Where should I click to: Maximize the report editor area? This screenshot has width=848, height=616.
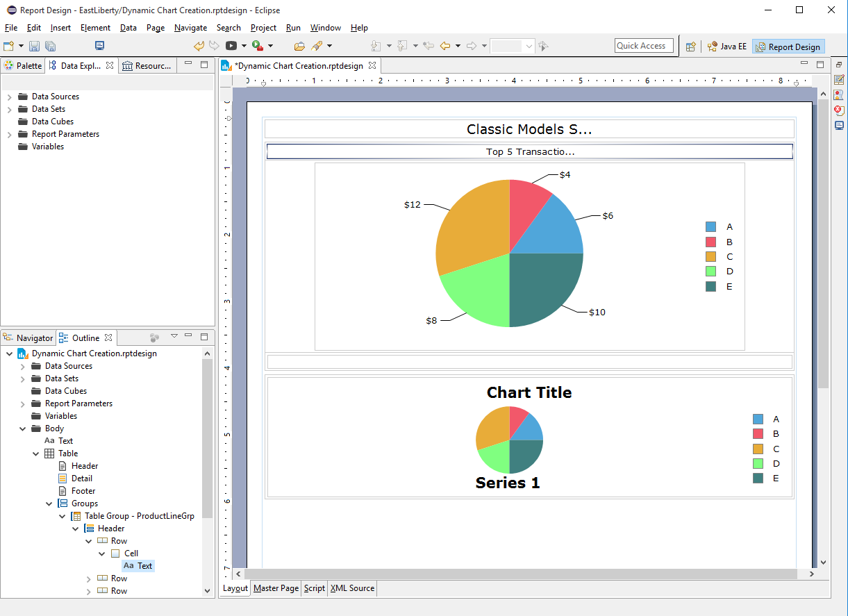(x=820, y=65)
